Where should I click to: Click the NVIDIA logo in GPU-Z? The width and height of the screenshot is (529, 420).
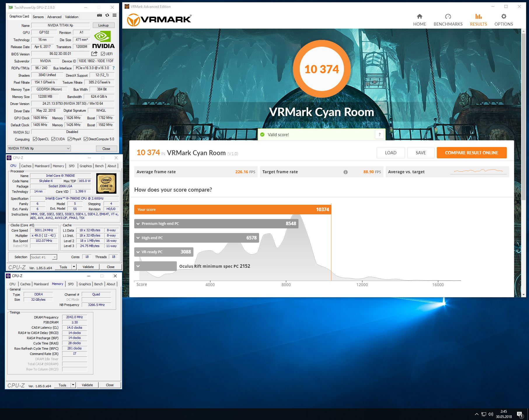[x=103, y=40]
